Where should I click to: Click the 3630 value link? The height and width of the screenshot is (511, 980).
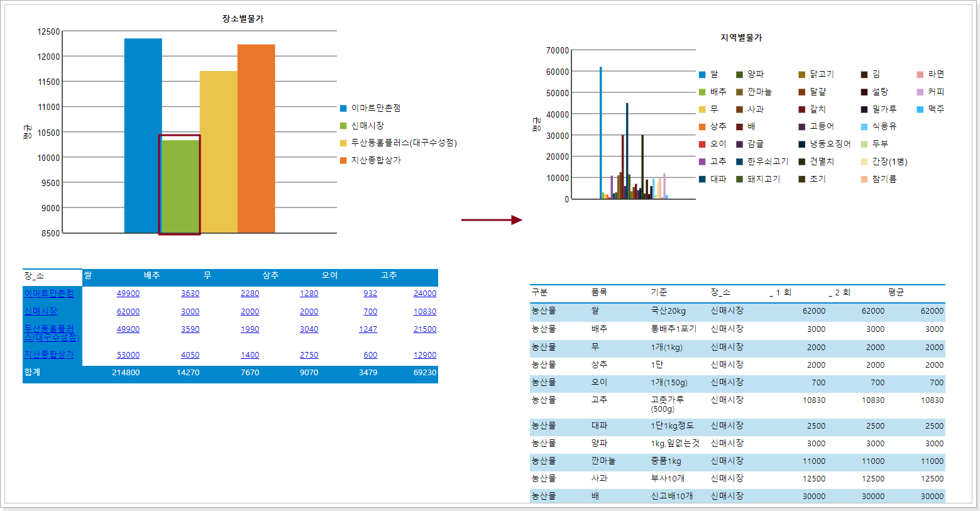tap(190, 294)
